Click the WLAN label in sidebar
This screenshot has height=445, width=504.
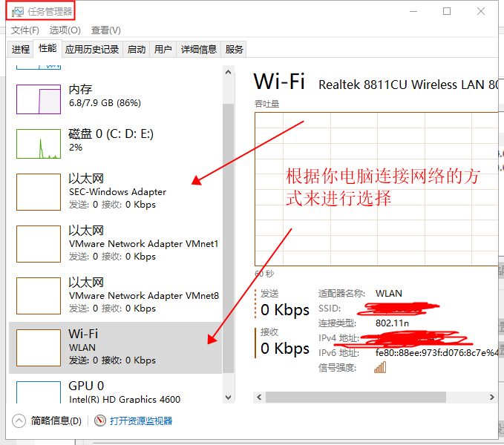pos(82,348)
